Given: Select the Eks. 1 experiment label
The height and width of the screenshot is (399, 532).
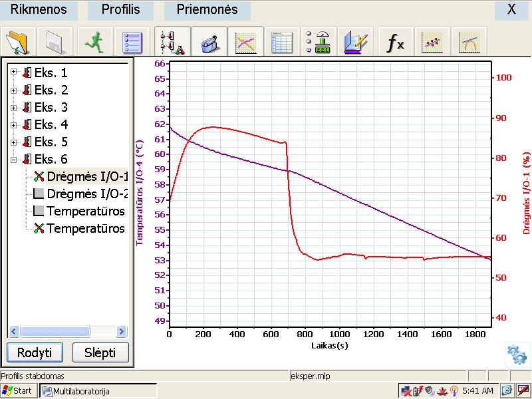Looking at the screenshot, I should (51, 72).
